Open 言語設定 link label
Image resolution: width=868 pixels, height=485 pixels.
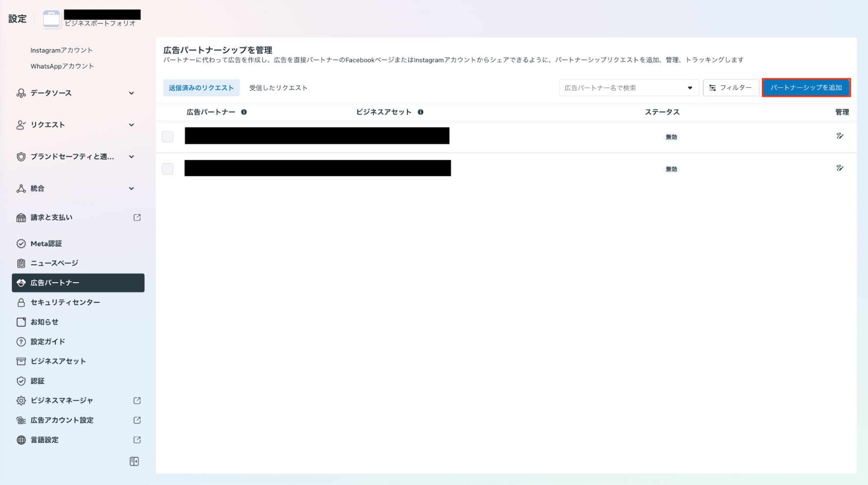44,440
